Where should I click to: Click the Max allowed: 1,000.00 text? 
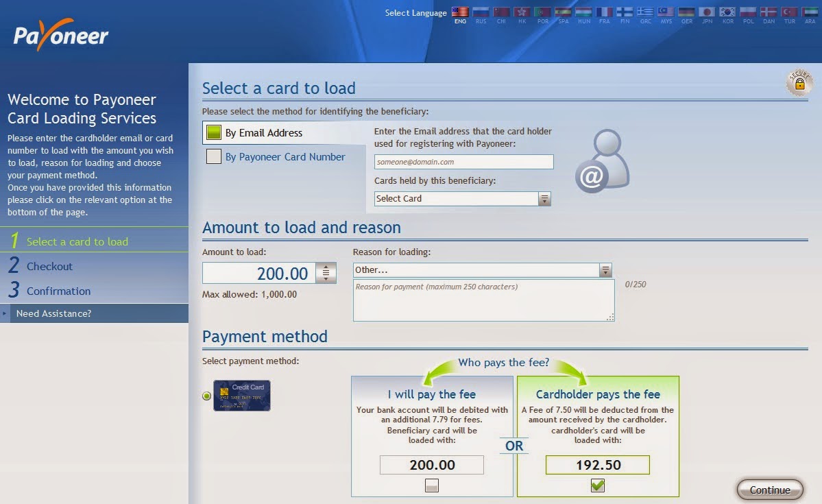[250, 295]
